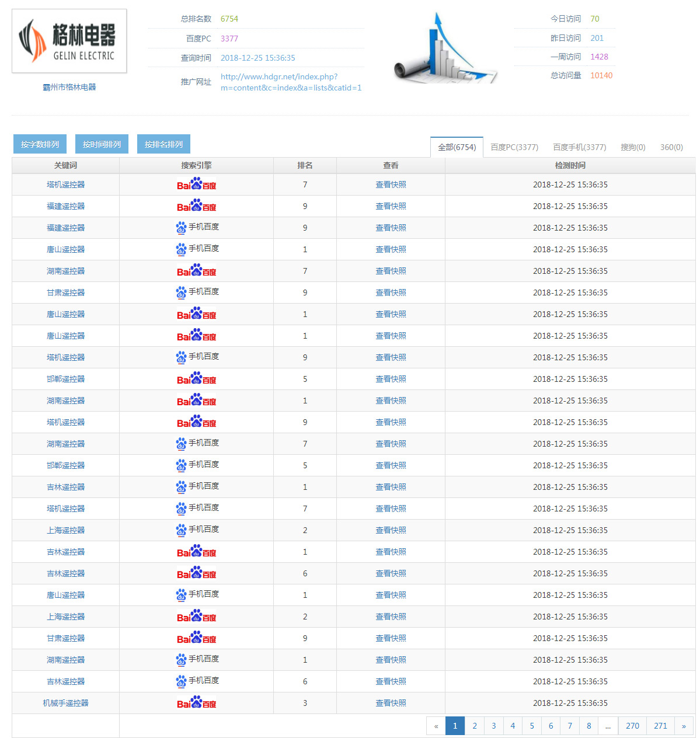The image size is (700, 738).
Task: Click Baidu logo in first 塔机遥控器 row
Action: click(x=196, y=184)
